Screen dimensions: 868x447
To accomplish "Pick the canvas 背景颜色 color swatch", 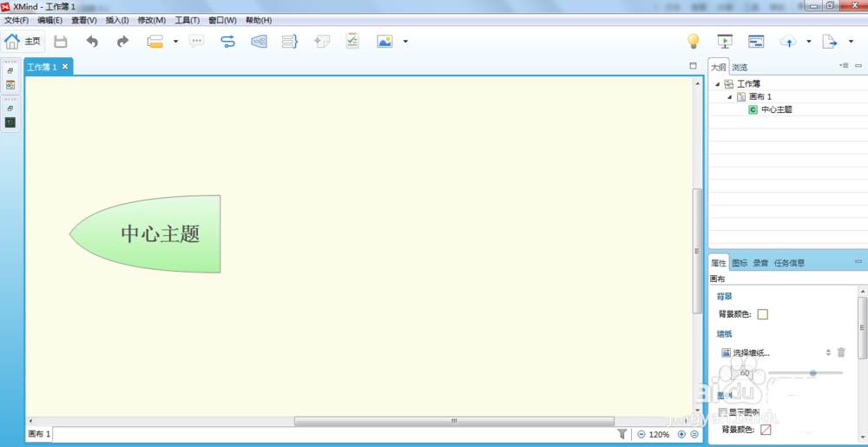I will pos(762,314).
